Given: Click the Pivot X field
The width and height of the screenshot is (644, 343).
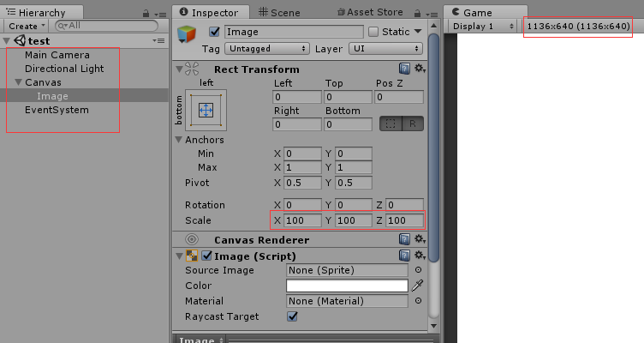Looking at the screenshot, I should 302,182.
